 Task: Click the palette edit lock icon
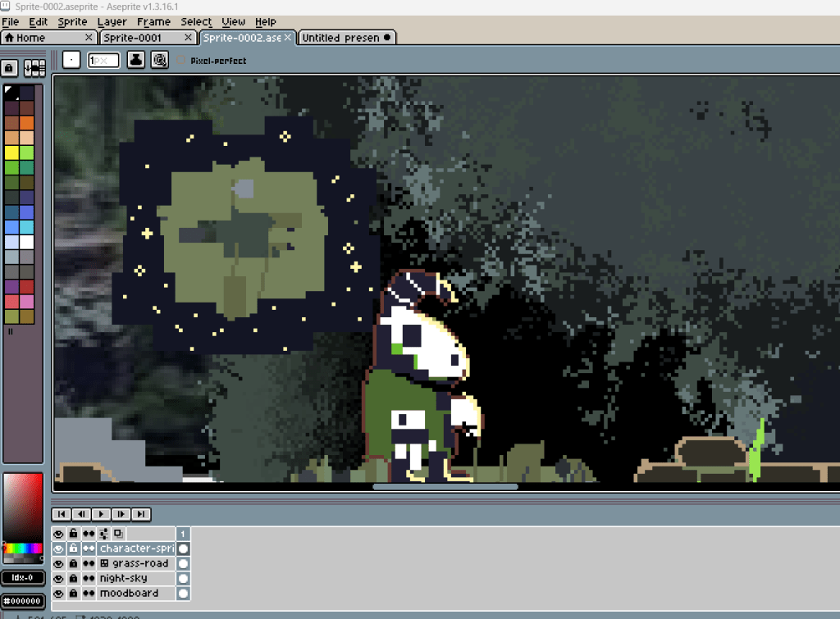(x=11, y=67)
